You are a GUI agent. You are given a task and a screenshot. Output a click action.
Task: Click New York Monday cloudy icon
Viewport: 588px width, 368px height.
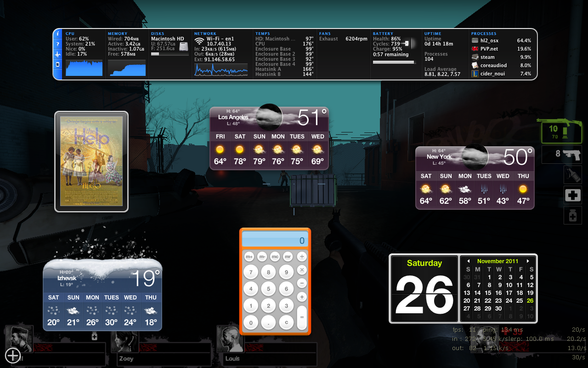click(465, 189)
